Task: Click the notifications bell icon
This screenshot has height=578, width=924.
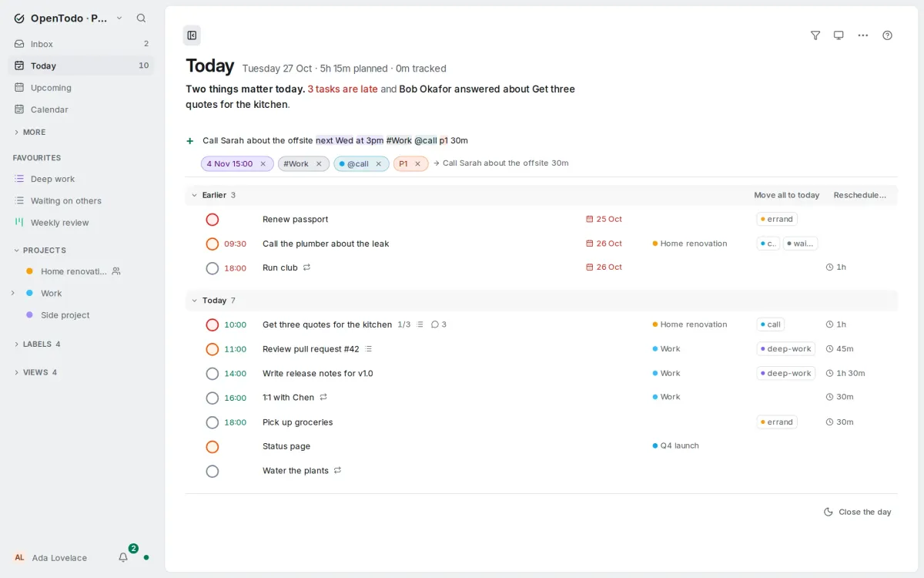Action: [123, 557]
